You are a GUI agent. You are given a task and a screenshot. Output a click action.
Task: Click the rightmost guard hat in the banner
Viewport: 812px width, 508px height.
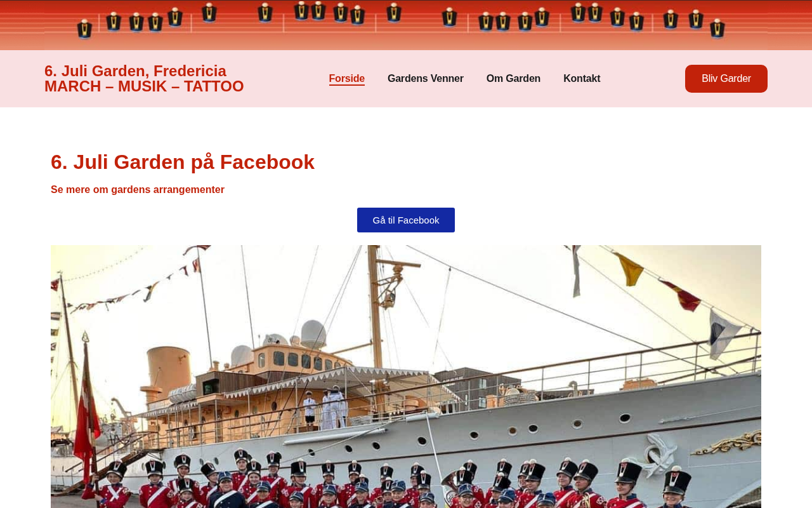click(x=717, y=28)
